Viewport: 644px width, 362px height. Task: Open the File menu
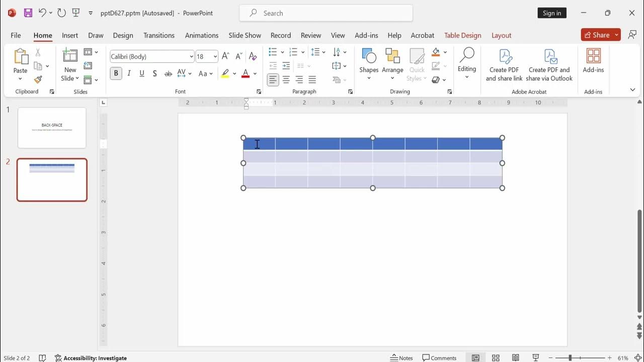coord(16,35)
